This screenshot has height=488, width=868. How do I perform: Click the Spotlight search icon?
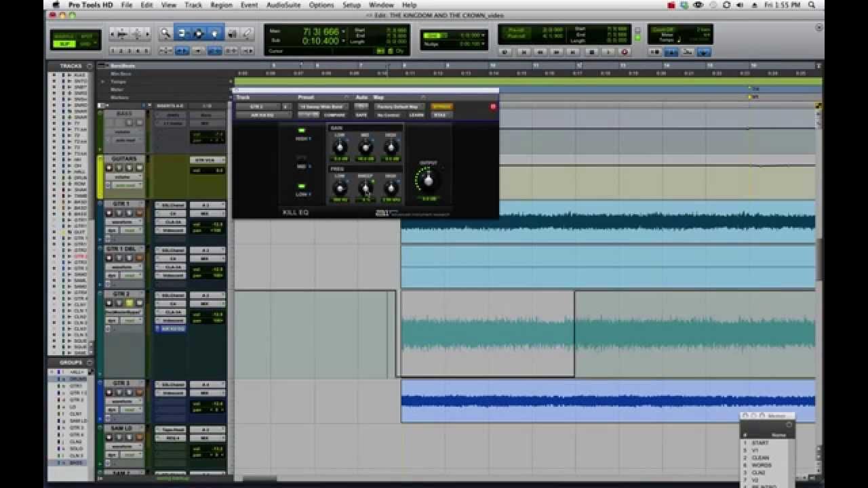tap(812, 5)
